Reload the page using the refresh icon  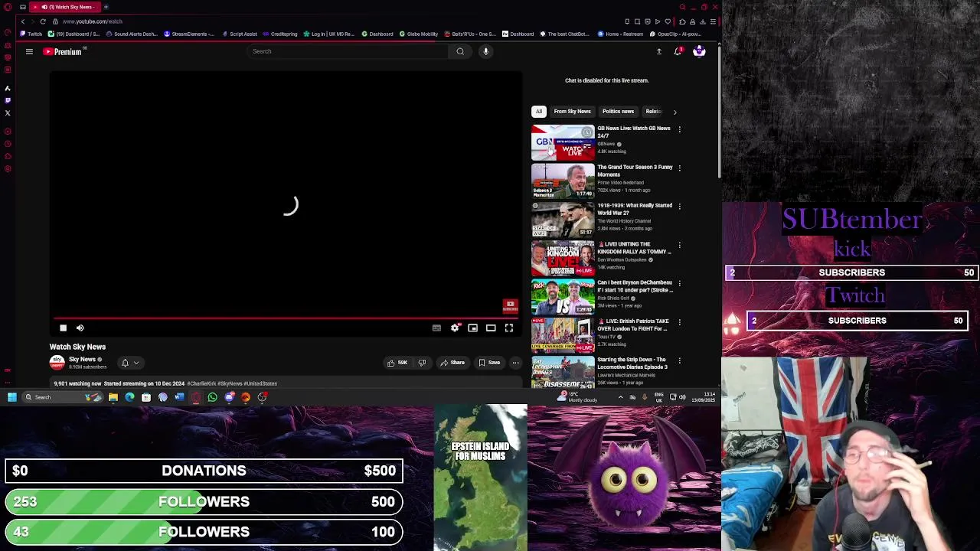pos(43,21)
